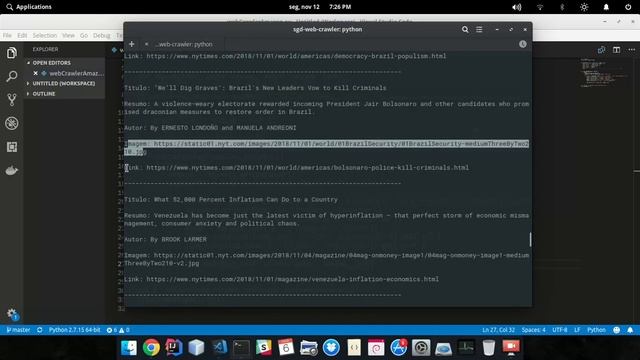Open the Trash from the dock
The height and width of the screenshot is (360, 640).
[x=489, y=348]
